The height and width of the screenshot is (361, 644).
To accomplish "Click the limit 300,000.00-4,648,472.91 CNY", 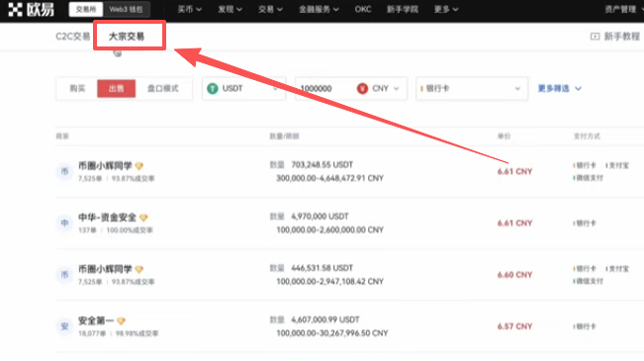I will (x=329, y=178).
